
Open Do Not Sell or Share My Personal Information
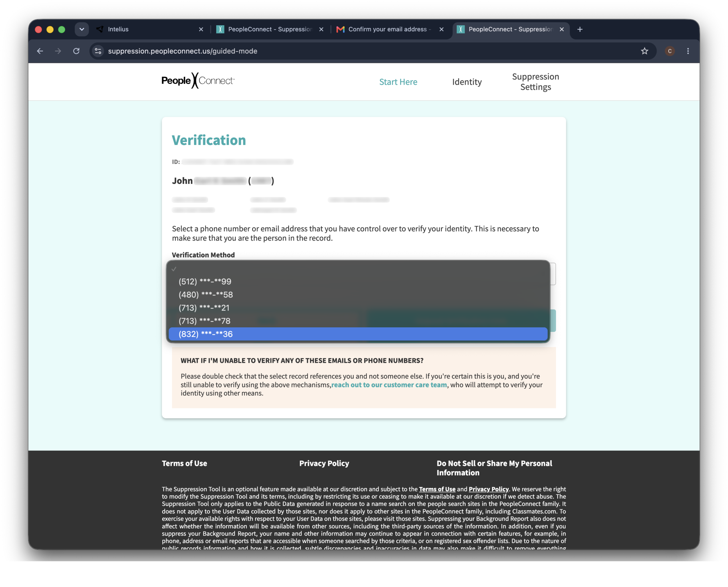point(494,468)
